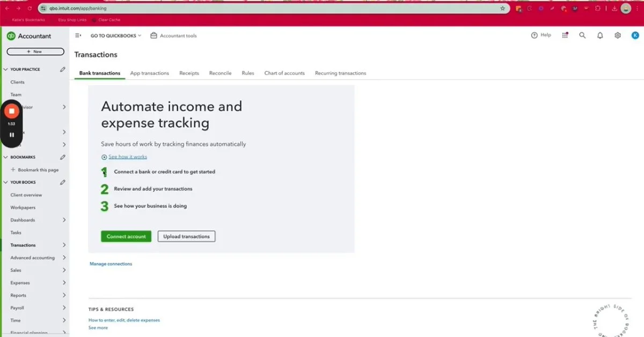Switch to the Chart of accounts tab
The image size is (644, 337).
(284, 73)
